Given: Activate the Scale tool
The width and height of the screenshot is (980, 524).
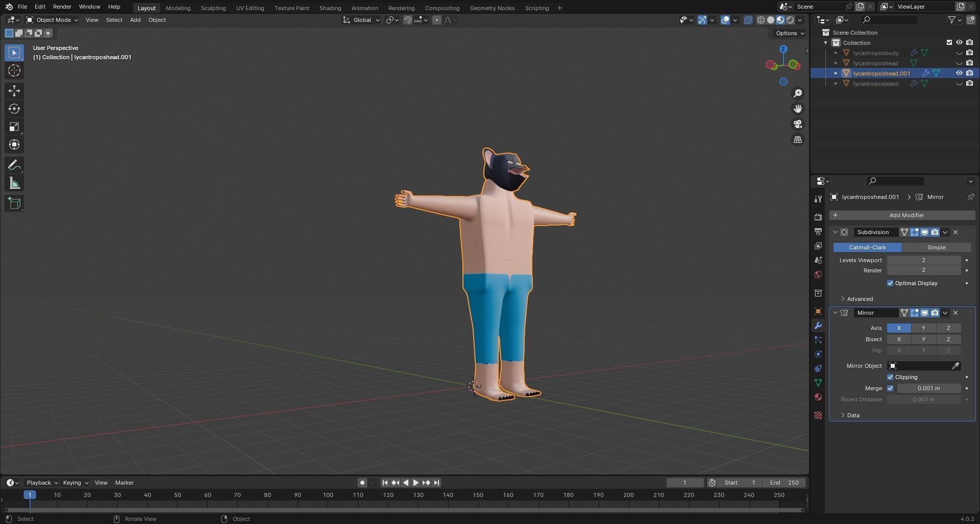Looking at the screenshot, I should [14, 127].
